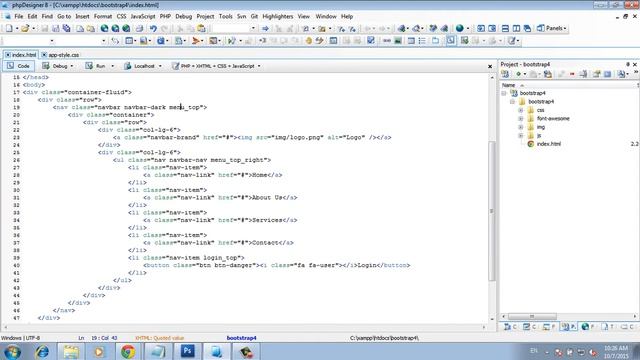Click the Windows Start orb
640x360 pixels.
(x=12, y=351)
